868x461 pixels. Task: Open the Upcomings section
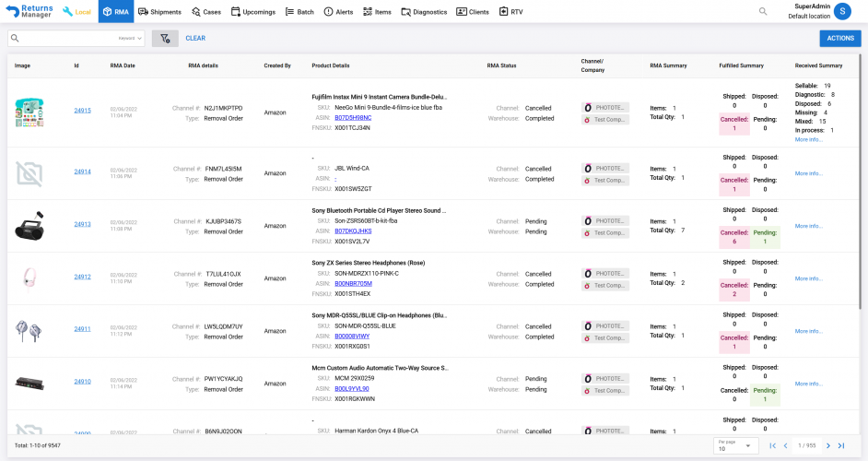click(253, 12)
